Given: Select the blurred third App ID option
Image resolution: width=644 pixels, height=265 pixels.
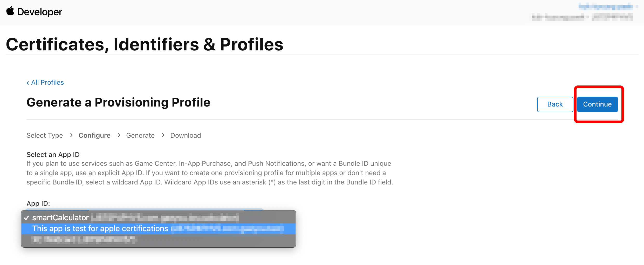Looking at the screenshot, I should pyautogui.click(x=159, y=240).
